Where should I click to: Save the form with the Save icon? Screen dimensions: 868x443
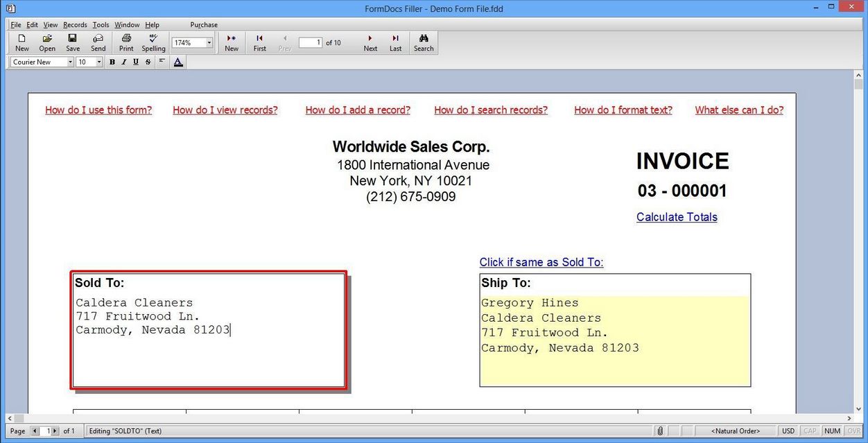[73, 43]
